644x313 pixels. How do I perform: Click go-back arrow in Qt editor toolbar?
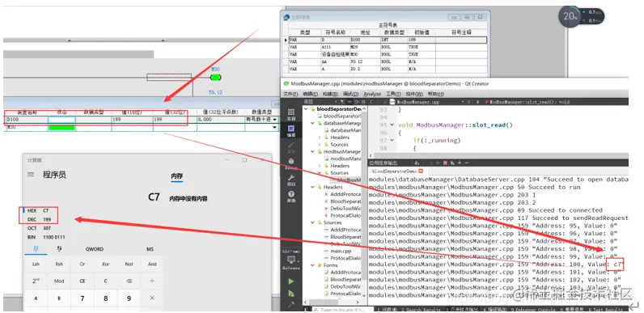tap(371, 101)
